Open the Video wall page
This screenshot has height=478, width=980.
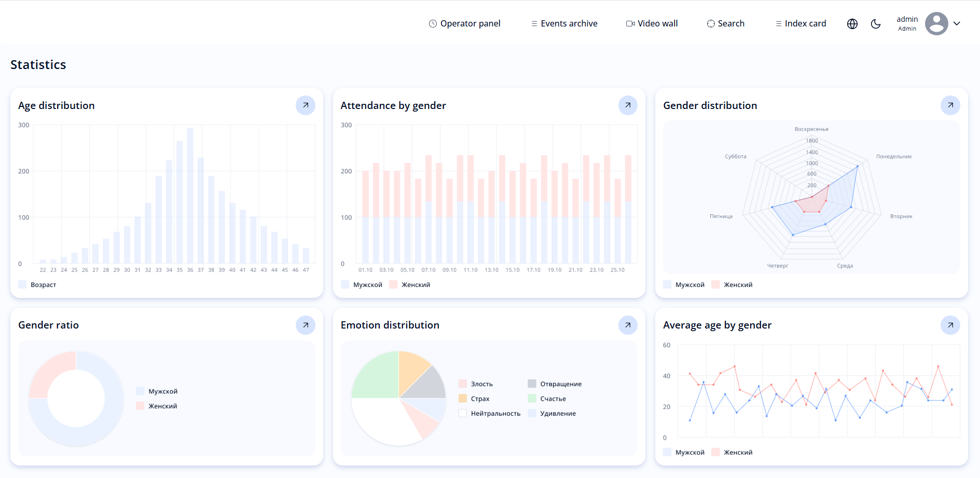[x=652, y=24]
